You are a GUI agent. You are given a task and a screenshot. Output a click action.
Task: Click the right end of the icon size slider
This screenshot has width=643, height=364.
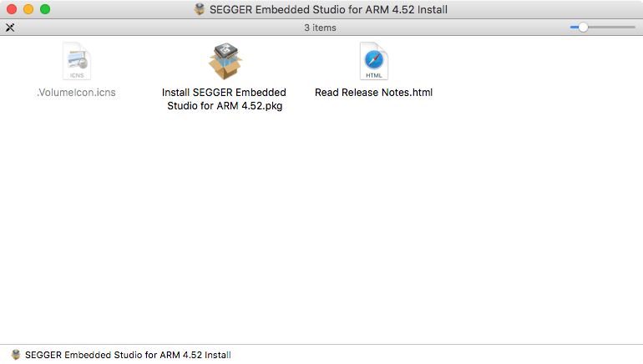tap(634, 28)
